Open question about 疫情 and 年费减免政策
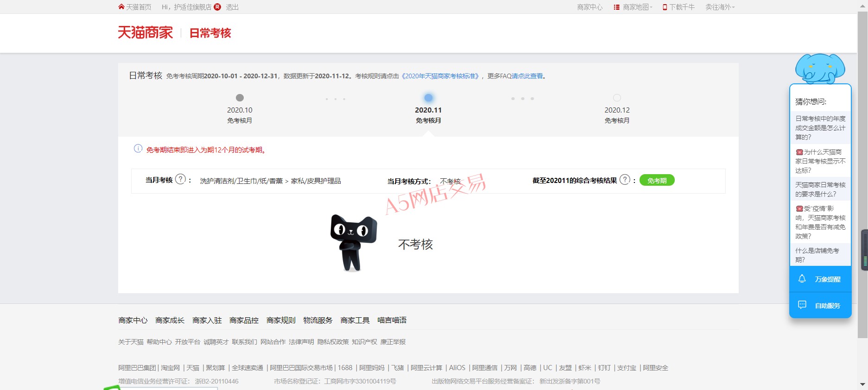 pyautogui.click(x=820, y=222)
